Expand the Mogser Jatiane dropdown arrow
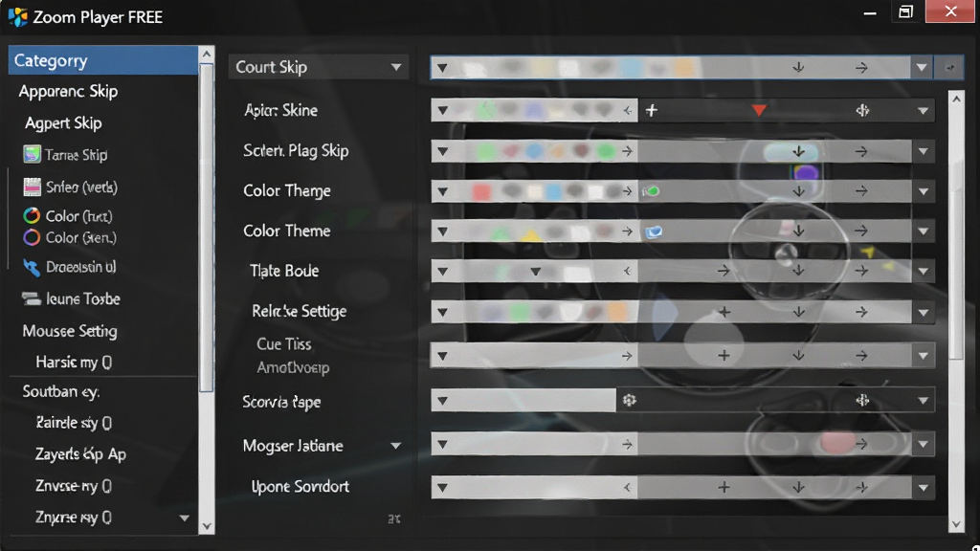The width and height of the screenshot is (980, 551). pos(395,446)
